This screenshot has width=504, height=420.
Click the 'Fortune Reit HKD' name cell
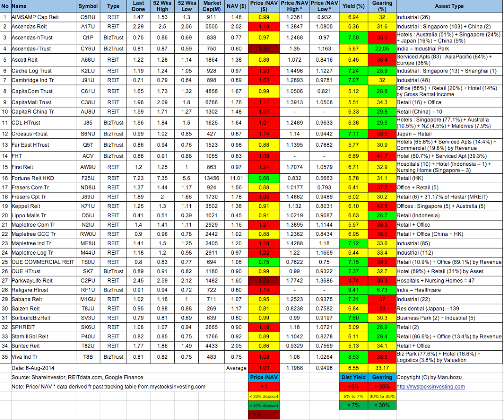[43, 178]
